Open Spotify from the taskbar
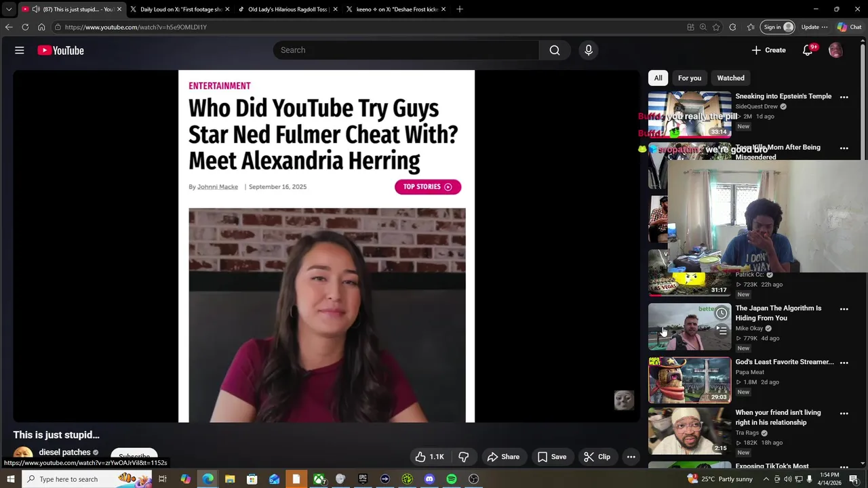 click(452, 479)
